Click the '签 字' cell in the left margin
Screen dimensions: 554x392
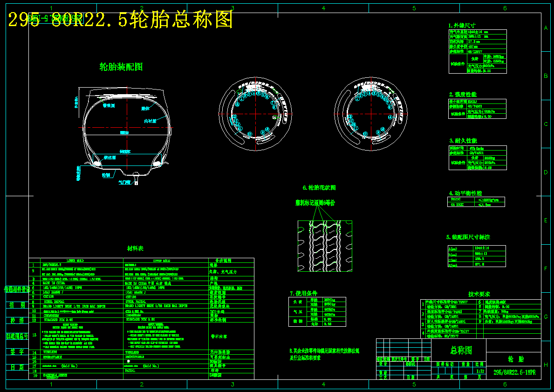click(17, 351)
